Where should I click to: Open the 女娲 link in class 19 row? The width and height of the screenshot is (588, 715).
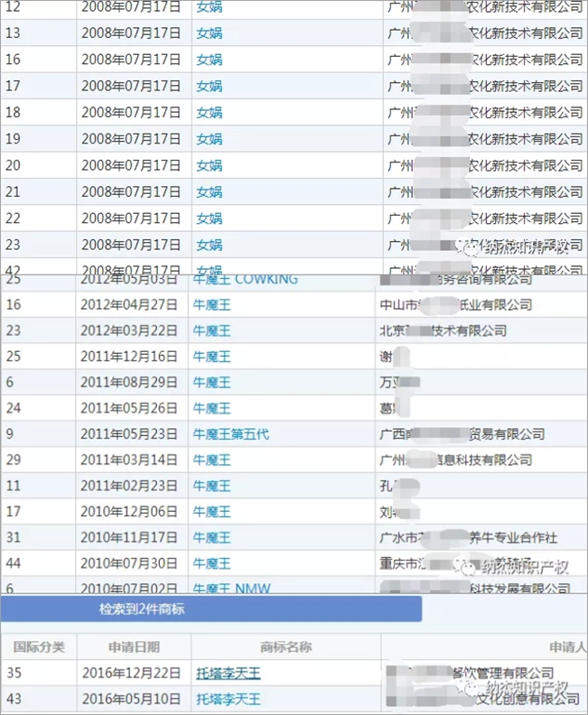[x=210, y=139]
